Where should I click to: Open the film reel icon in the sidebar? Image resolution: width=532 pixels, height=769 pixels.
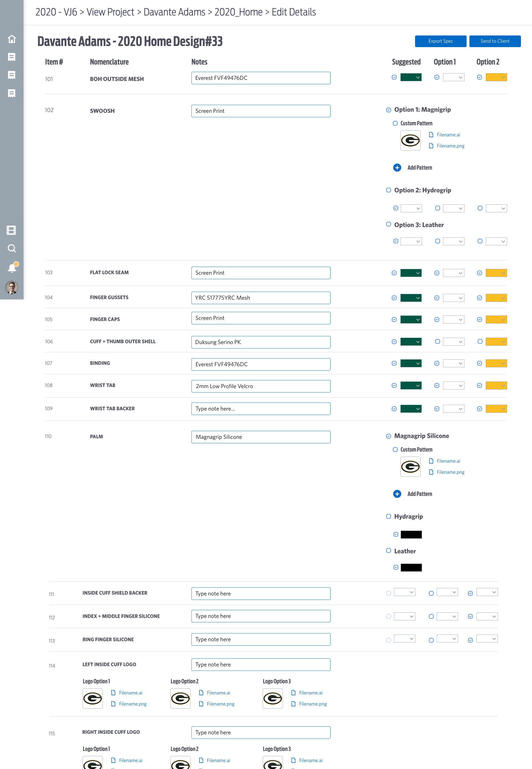12,230
